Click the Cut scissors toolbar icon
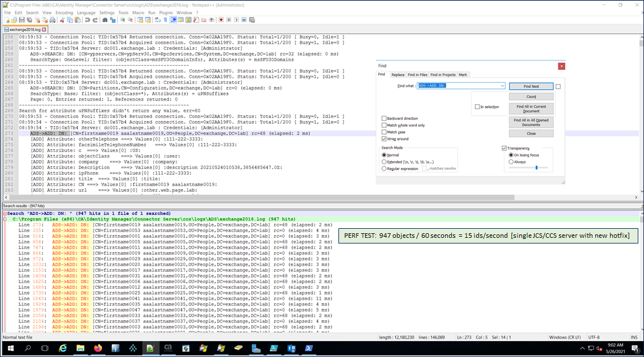 point(62,20)
